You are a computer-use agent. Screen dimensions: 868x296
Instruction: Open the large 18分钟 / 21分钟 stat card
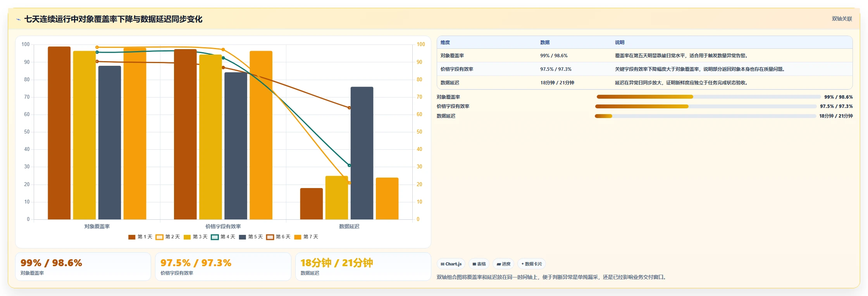(363, 267)
